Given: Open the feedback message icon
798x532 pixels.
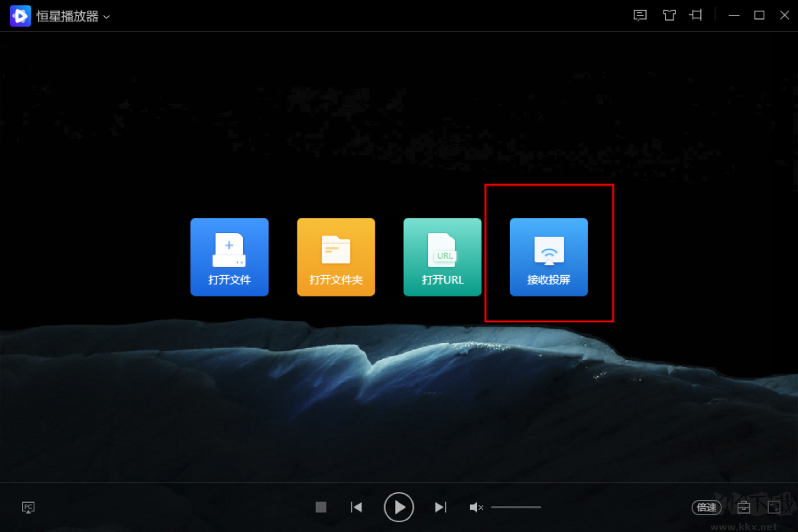Looking at the screenshot, I should coord(641,15).
